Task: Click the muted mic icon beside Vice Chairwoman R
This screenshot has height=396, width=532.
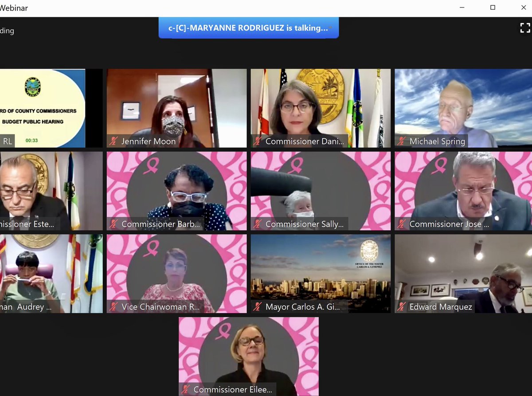Action: tap(113, 307)
